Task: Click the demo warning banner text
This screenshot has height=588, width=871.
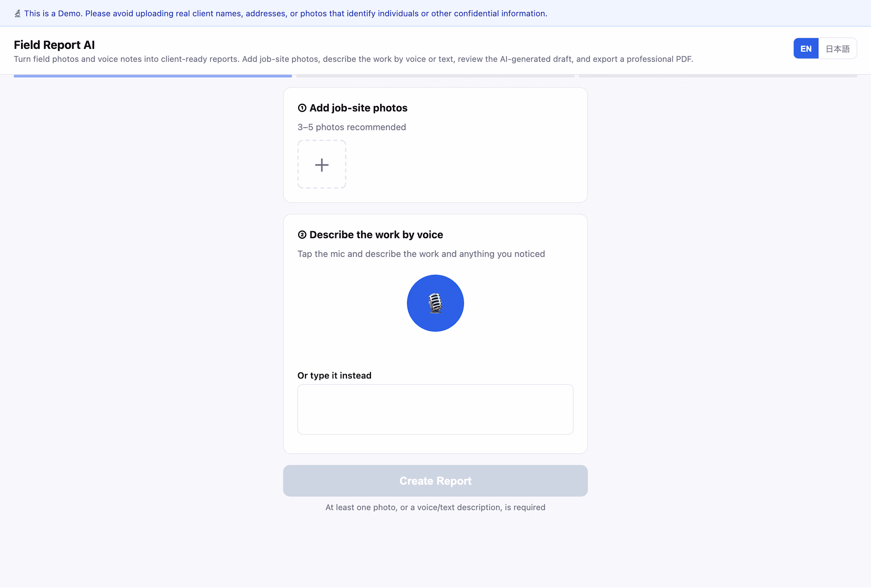Action: click(285, 13)
